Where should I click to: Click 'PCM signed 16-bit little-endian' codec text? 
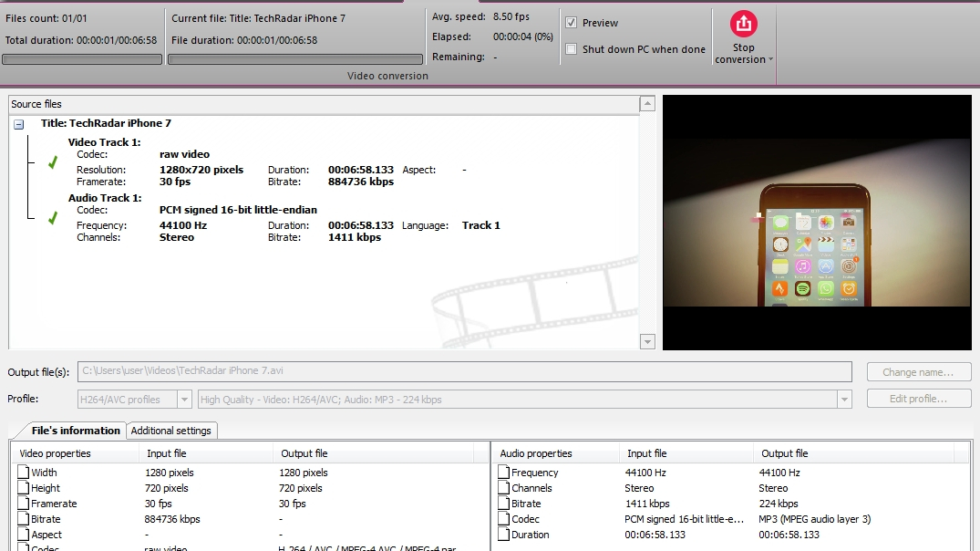pos(238,210)
